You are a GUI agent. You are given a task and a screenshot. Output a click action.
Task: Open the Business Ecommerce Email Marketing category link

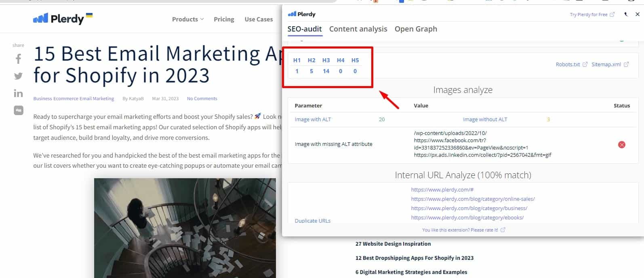pos(74,99)
